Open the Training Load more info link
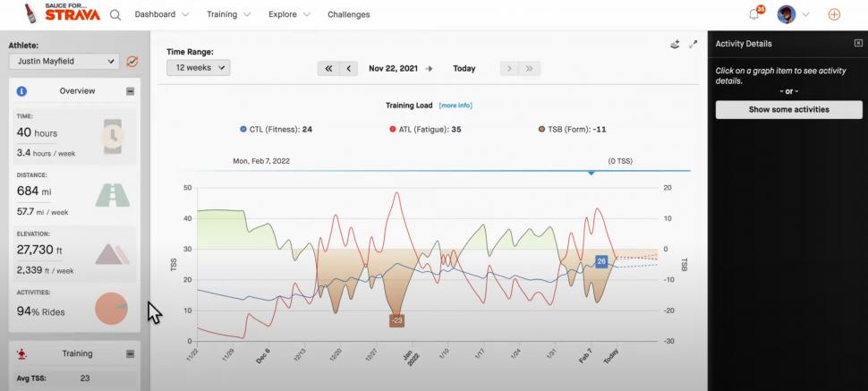 [455, 106]
